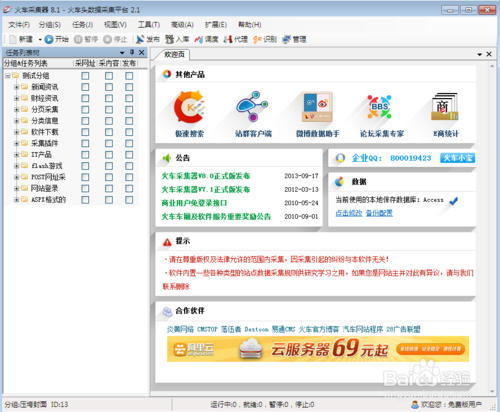Check 发布 checkbox for 软件下载
The image size is (500, 412).
[x=129, y=132]
